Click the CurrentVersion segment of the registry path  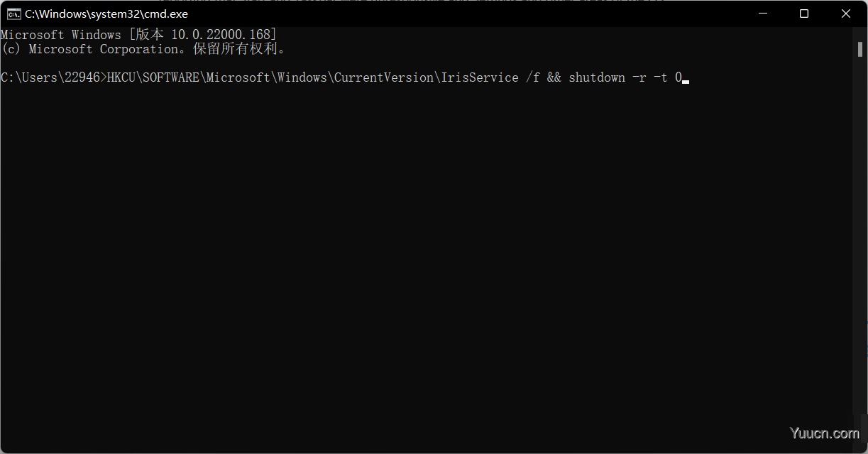pyautogui.click(x=384, y=77)
